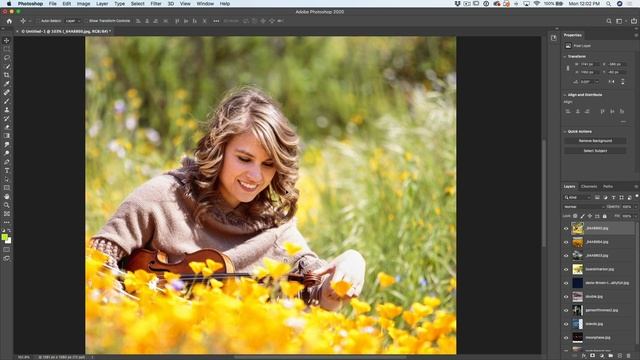Toggle Show Transform Controls checkbox
This screenshot has height=360, width=640.
coord(87,21)
